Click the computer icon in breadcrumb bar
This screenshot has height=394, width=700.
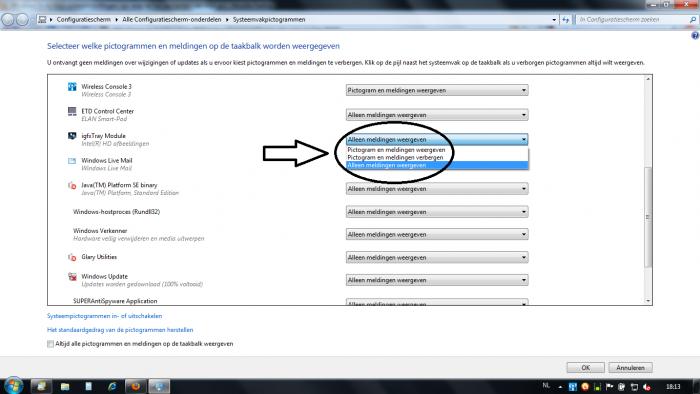(42, 20)
